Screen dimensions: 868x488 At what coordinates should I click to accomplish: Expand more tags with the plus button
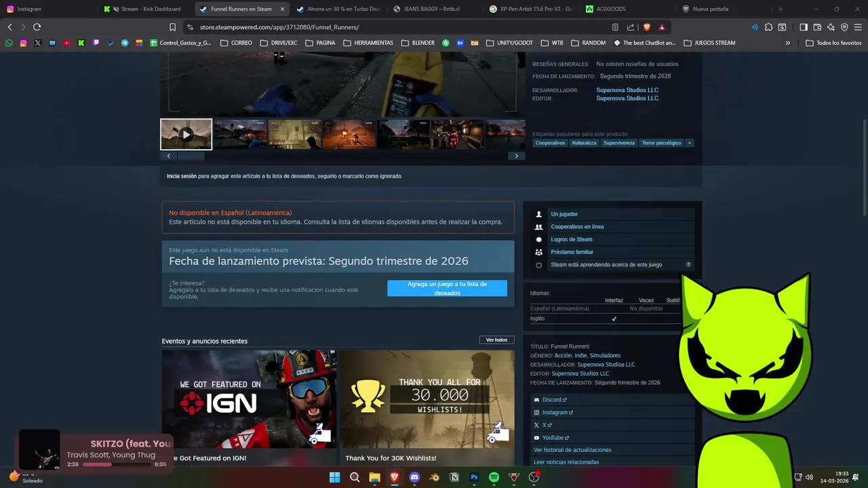(690, 143)
